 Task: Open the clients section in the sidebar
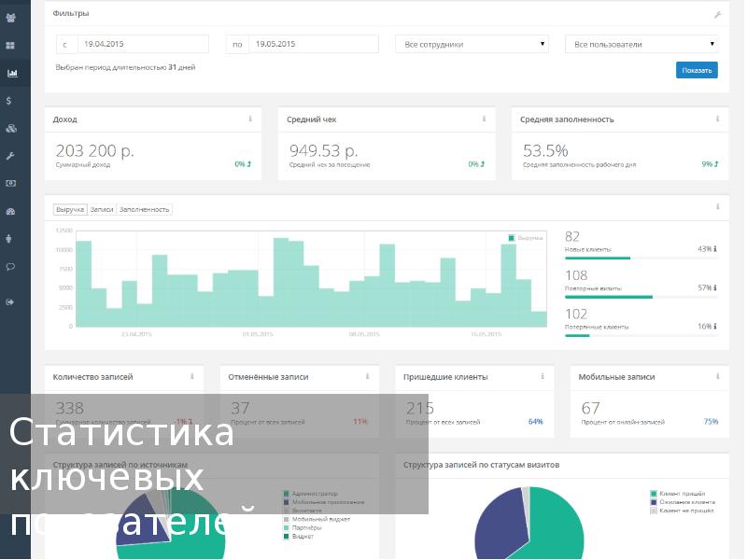tap(10, 17)
